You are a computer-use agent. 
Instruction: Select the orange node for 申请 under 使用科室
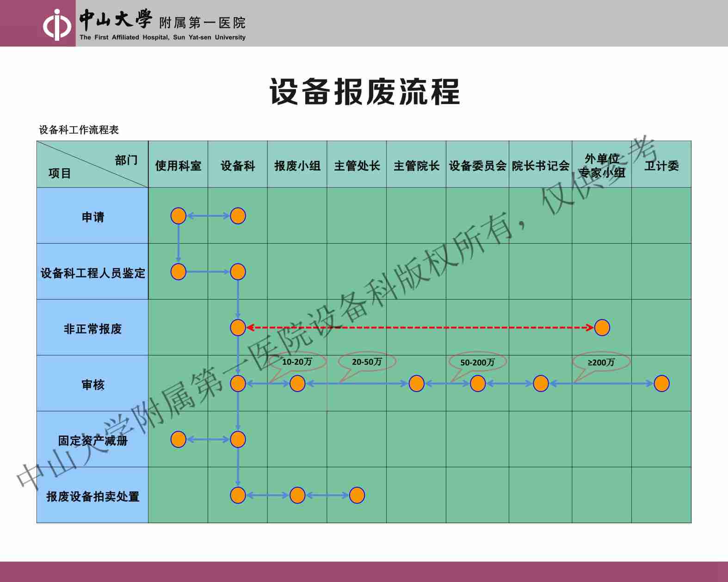[179, 216]
